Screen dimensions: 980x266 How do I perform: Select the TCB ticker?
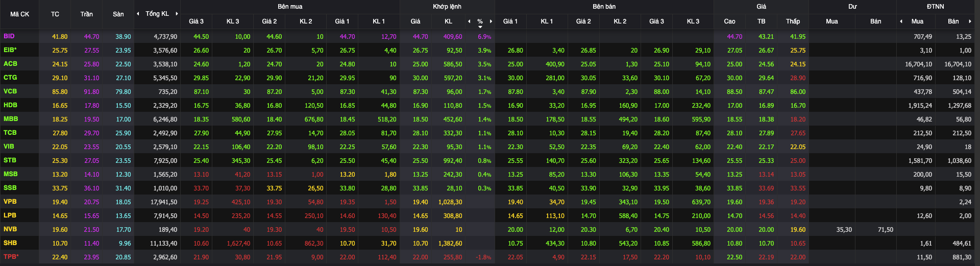pyautogui.click(x=10, y=133)
